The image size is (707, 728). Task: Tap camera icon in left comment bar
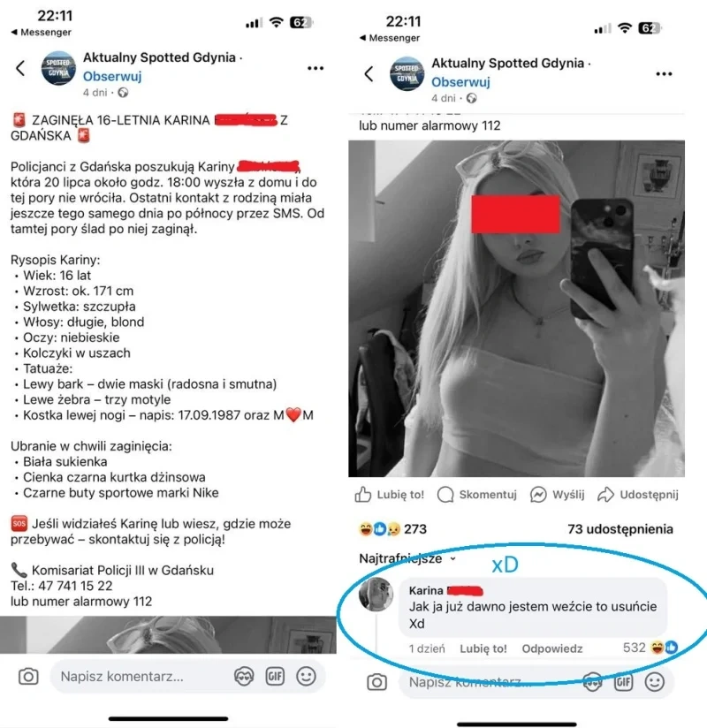pos(28,676)
